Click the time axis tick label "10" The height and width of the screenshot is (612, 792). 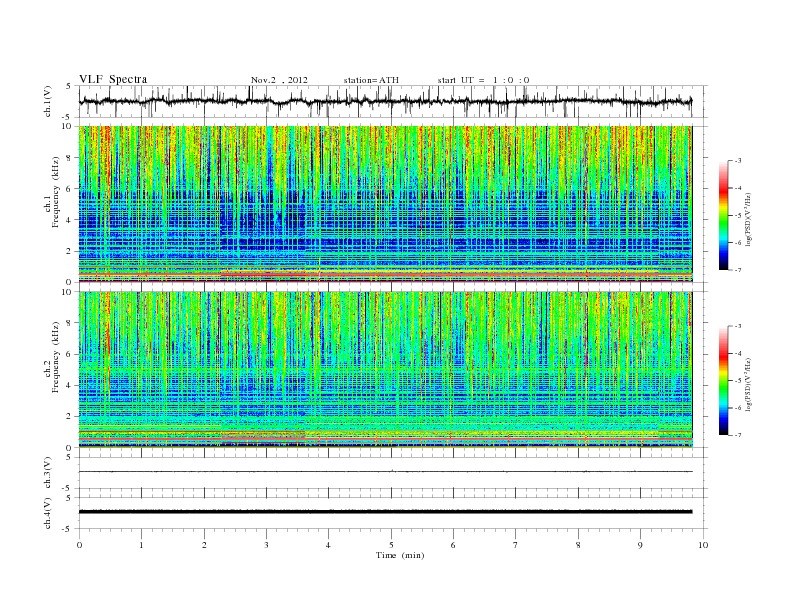tap(703, 545)
